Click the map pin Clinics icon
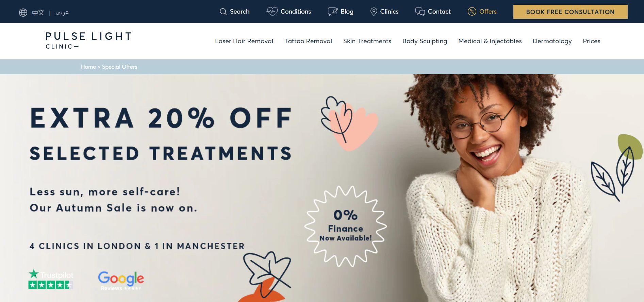Image resolution: width=644 pixels, height=302 pixels. 374,12
